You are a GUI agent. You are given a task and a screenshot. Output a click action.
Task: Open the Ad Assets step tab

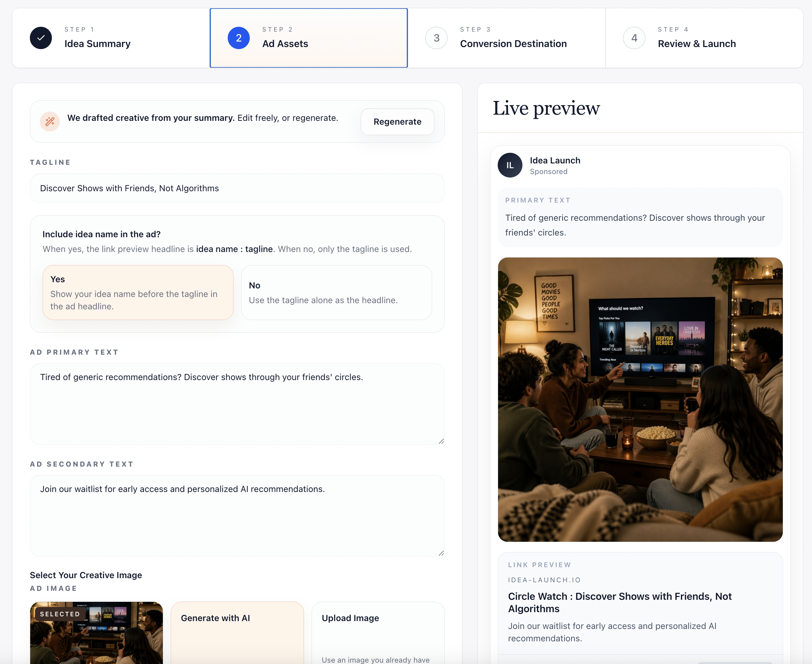309,38
